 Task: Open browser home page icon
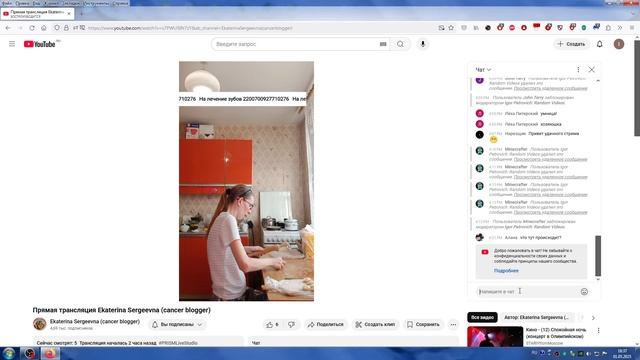click(x=44, y=28)
